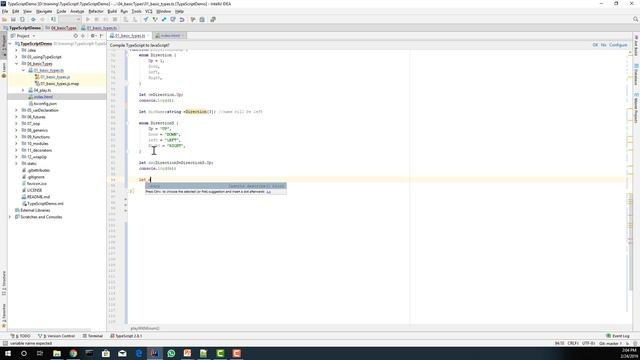Open the Event Log
This screenshot has height=360, width=640.
pos(618,336)
